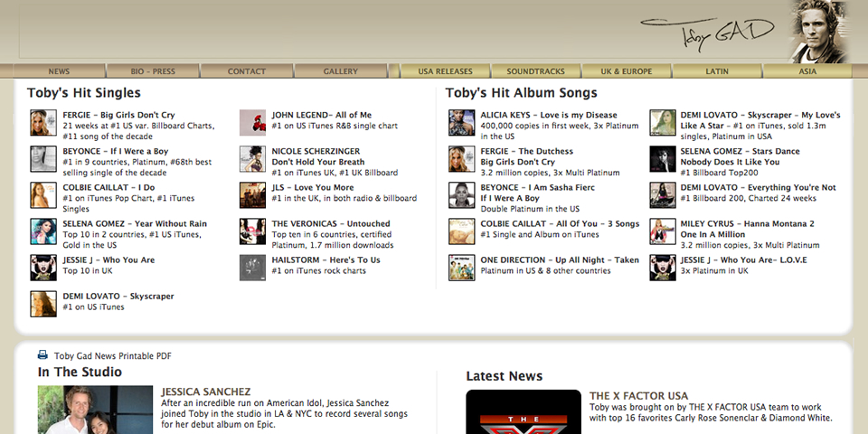
Task: Click COLBIE CAILLAT - I Do title
Action: (x=108, y=188)
